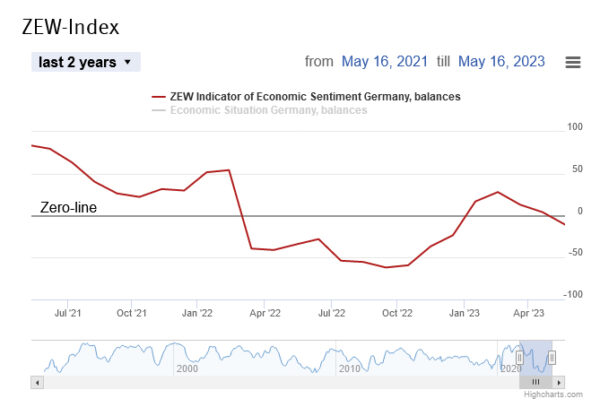Open the chart context menu hamburger icon
Viewport: 600px width, 416px height.
(573, 62)
